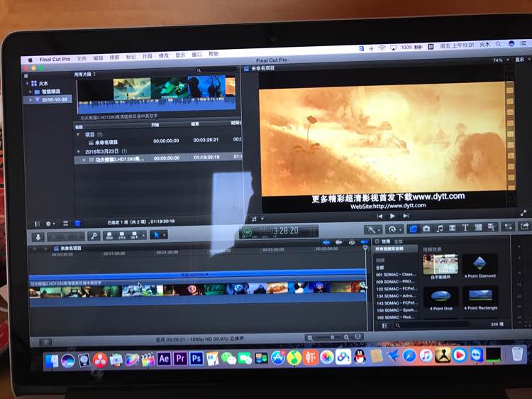Select the 150 SDMAC effect category
The image size is (532, 399).
pos(396,310)
